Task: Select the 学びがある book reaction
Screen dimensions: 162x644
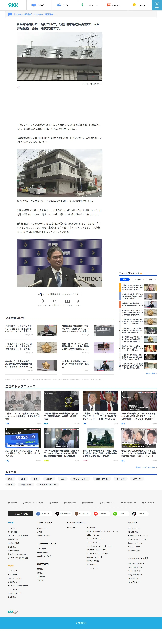Action: [x=67, y=303]
